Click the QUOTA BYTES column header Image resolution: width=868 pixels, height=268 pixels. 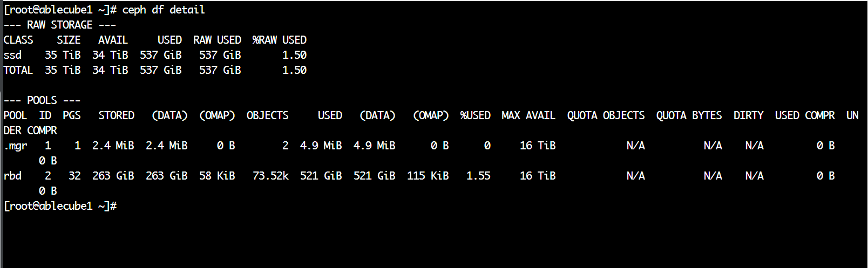[689, 115]
